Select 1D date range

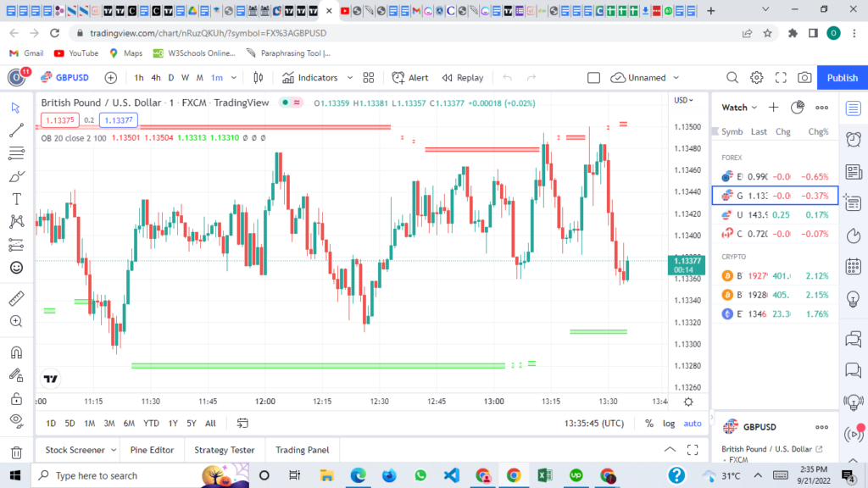point(51,424)
